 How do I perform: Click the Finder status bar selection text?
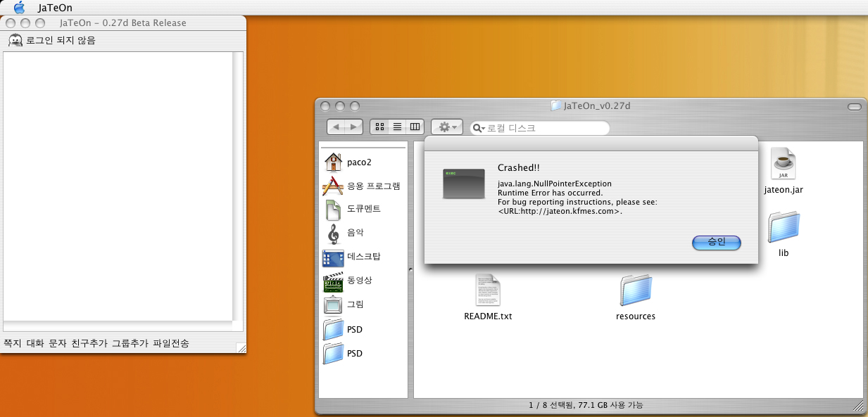(x=586, y=405)
